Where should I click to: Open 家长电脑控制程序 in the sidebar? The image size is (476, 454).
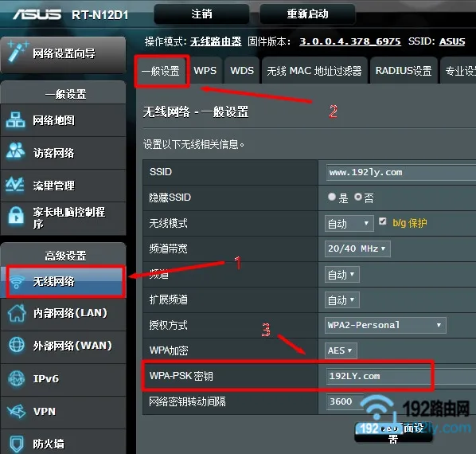point(63,218)
